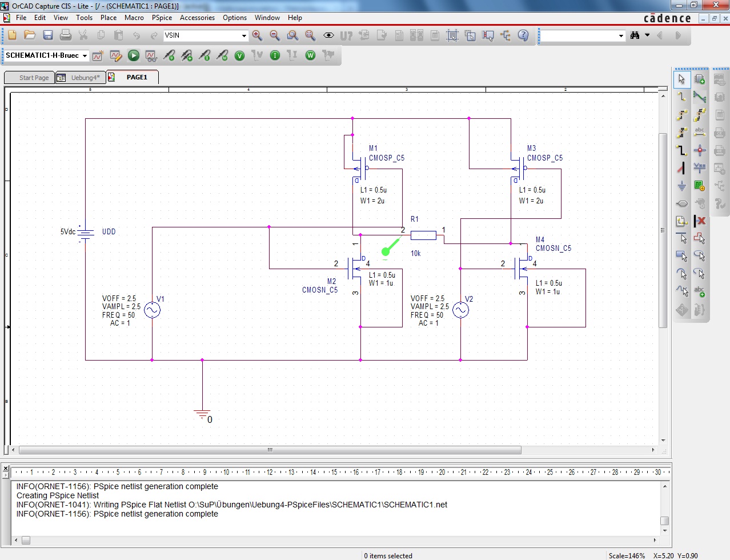Screen dimensions: 730x560
Task: Select Place Text abc tool
Action: (700, 292)
